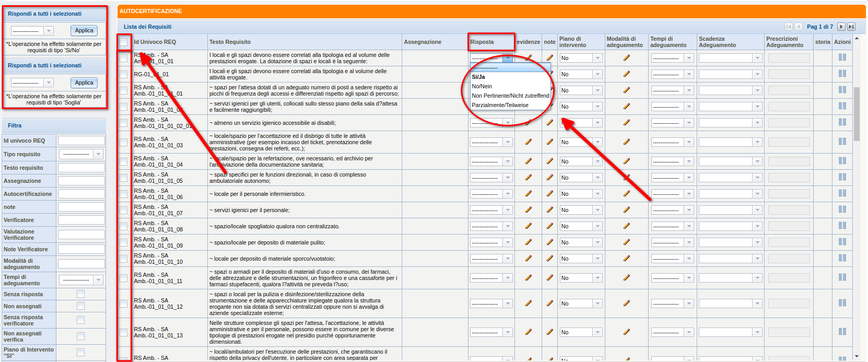Edit Modalità di adeguamento pencil for row Amb.-01_01_01_08

627,226
